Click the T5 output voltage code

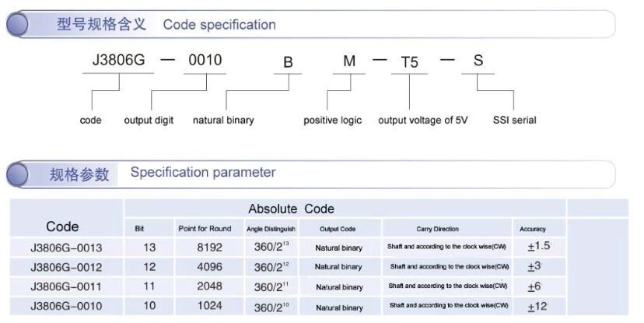click(x=409, y=62)
